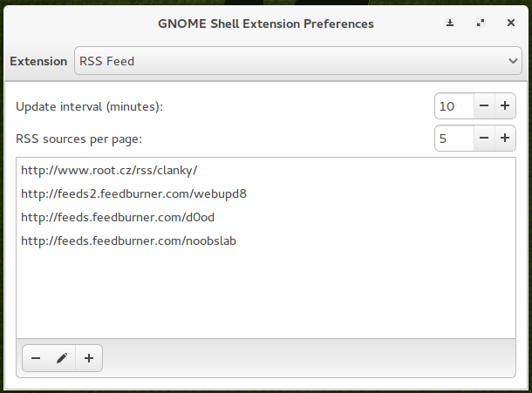Increase update interval with plus button
The image size is (532, 393).
tap(505, 105)
